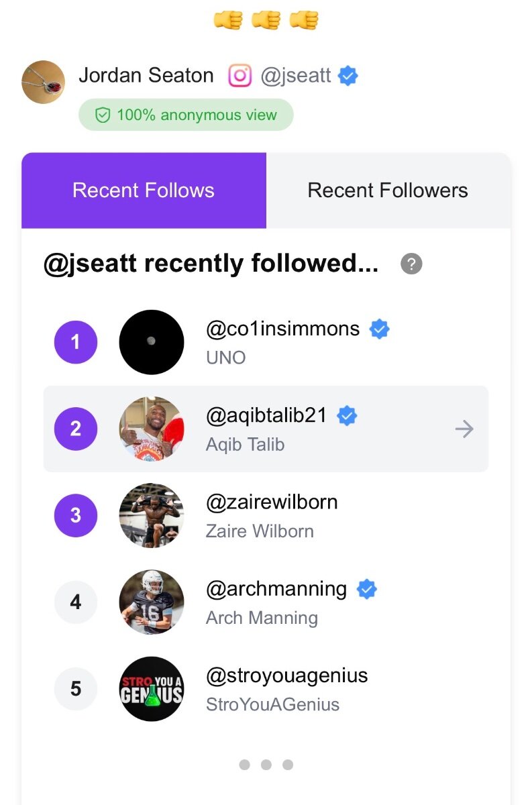Click verified badge next to @jseatt

pyautogui.click(x=348, y=76)
